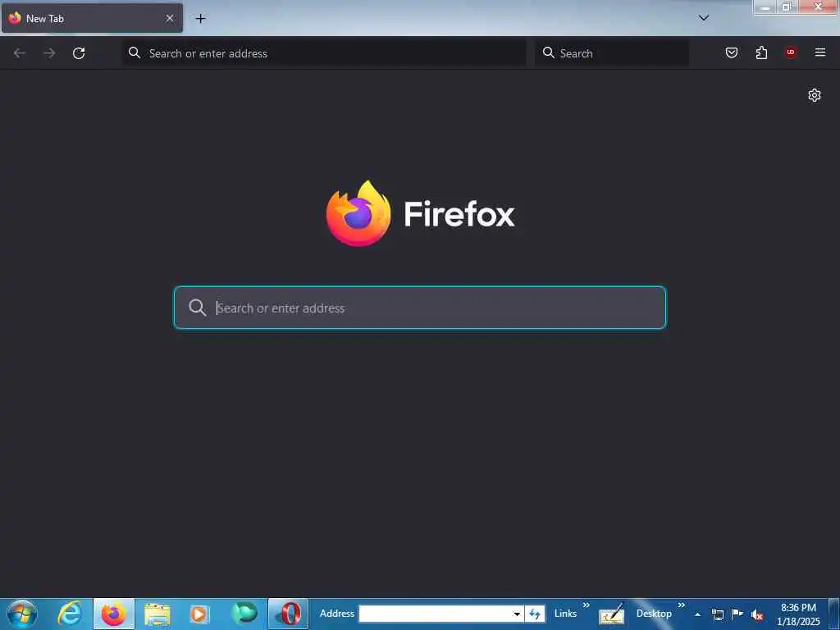
Task: Restore down the Firefox window
Action: [x=787, y=7]
